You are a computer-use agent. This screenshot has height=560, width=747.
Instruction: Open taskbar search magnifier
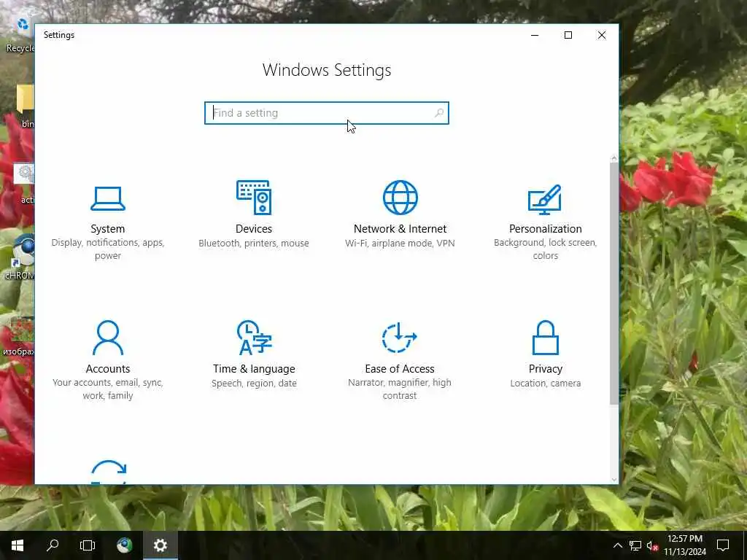(53, 545)
